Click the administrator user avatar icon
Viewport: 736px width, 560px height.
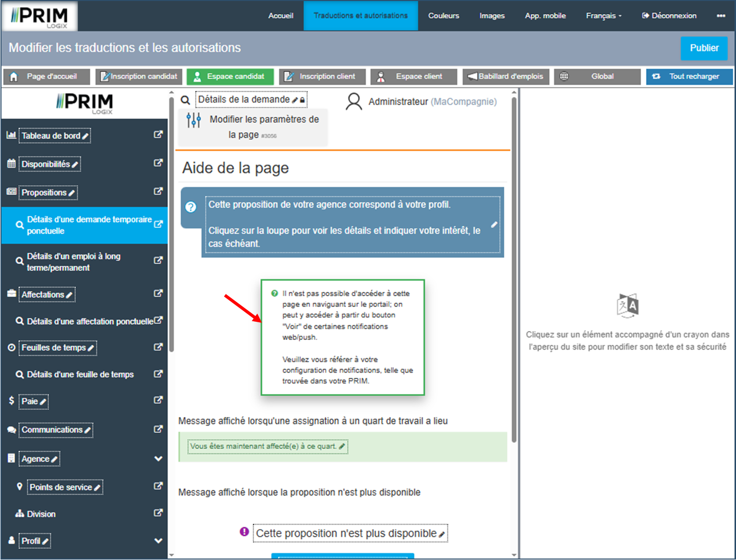click(353, 102)
